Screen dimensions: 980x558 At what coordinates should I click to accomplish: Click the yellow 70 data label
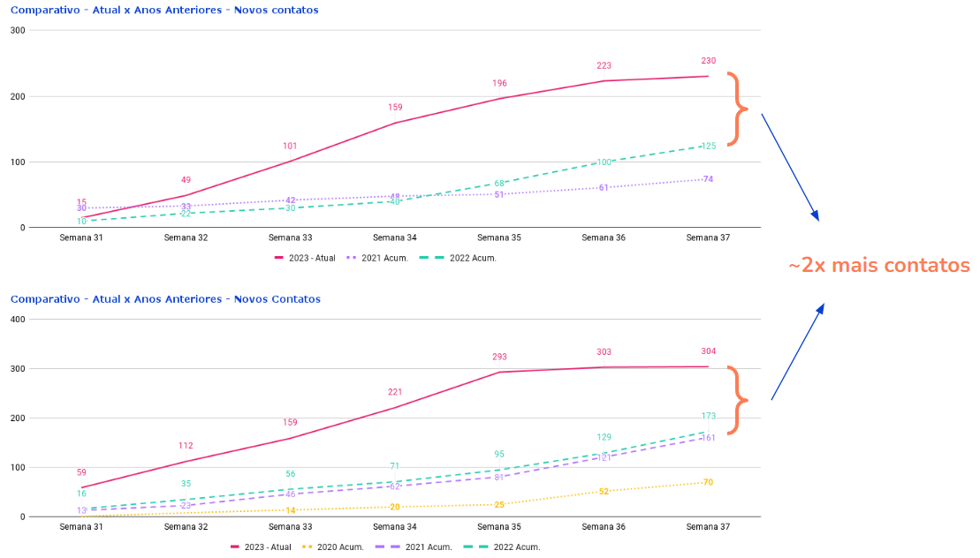(x=709, y=482)
